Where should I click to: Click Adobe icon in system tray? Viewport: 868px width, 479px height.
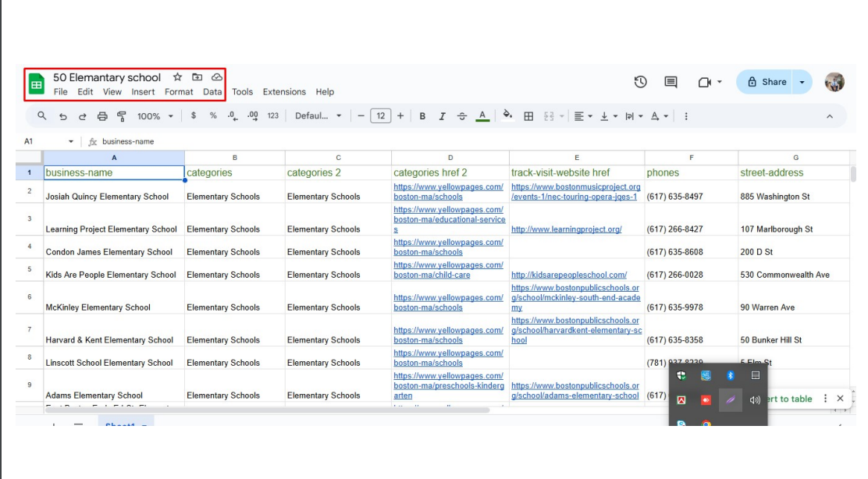[x=681, y=400]
